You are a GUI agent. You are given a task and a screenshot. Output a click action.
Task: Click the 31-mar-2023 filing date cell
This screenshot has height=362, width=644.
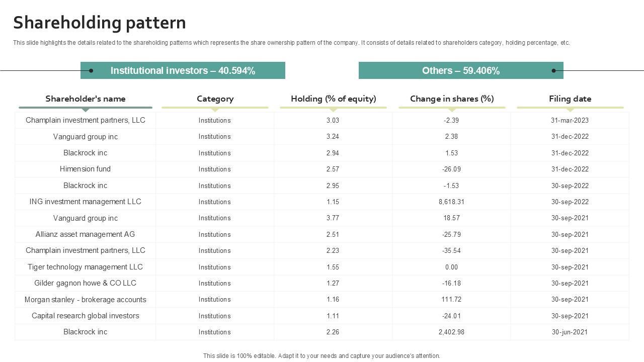click(570, 120)
